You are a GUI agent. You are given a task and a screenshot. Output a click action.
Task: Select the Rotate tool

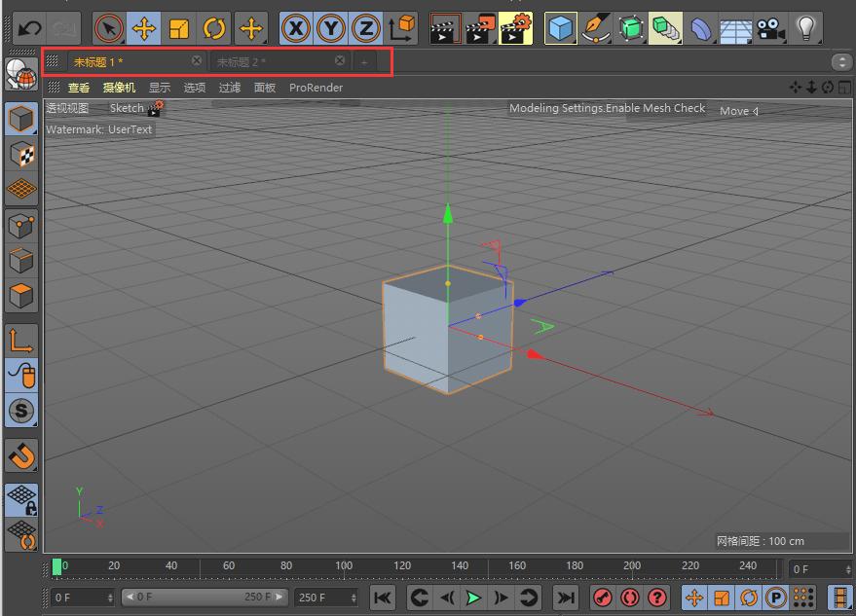pos(214,28)
